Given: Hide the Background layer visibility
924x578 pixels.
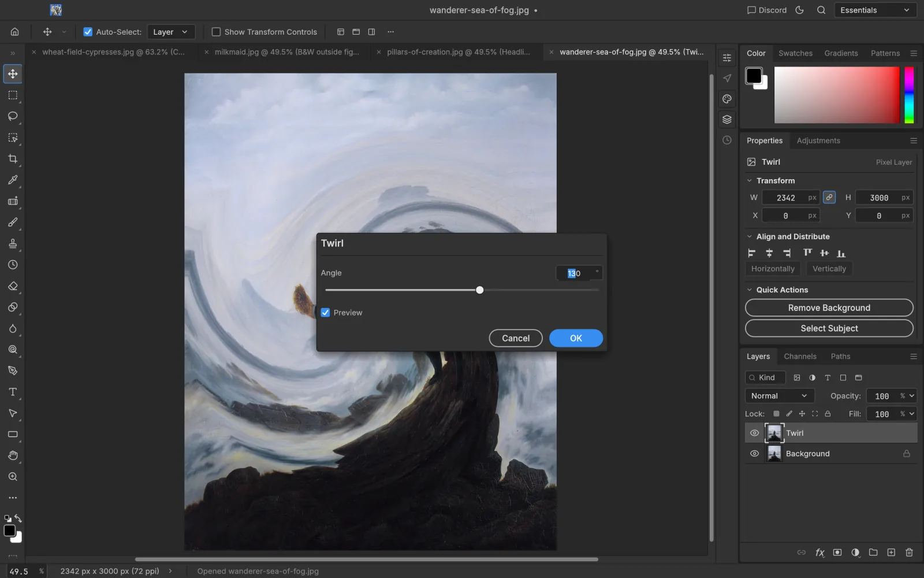Looking at the screenshot, I should (754, 454).
